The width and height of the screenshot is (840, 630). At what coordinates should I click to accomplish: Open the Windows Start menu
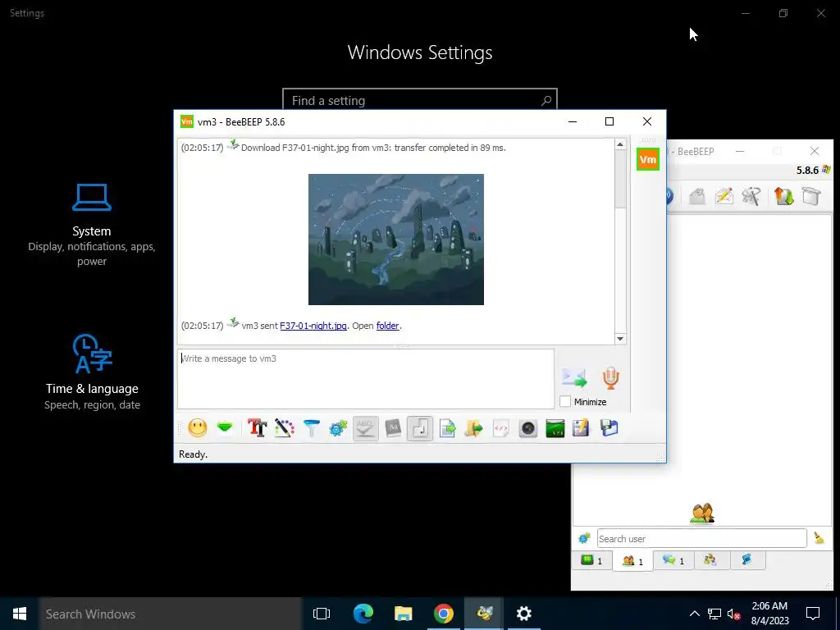coord(20,614)
